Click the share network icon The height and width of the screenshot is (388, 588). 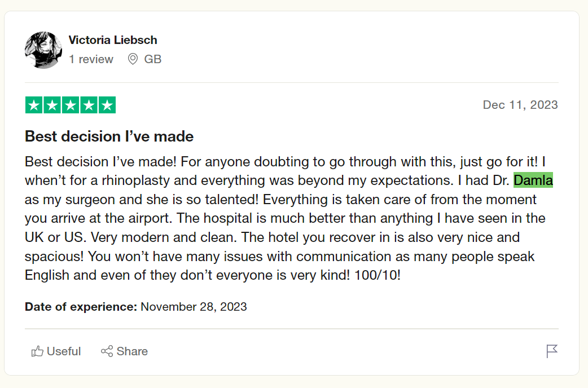(107, 351)
